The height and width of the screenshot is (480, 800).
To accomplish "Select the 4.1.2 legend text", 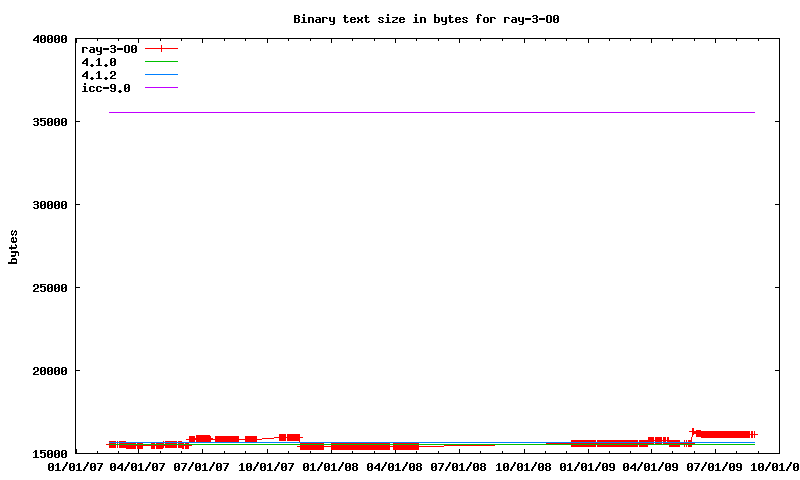I will point(99,75).
